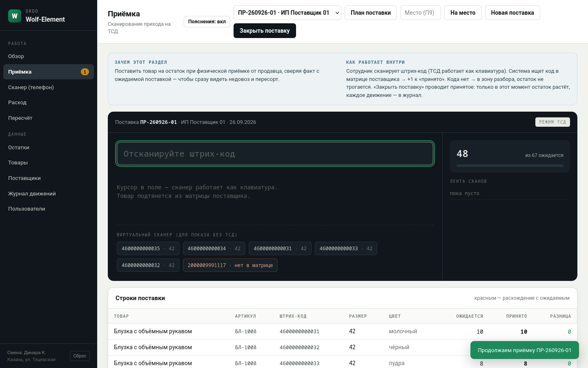The width and height of the screenshot is (588, 368).
Task: Click the На место button
Action: pyautogui.click(x=463, y=13)
